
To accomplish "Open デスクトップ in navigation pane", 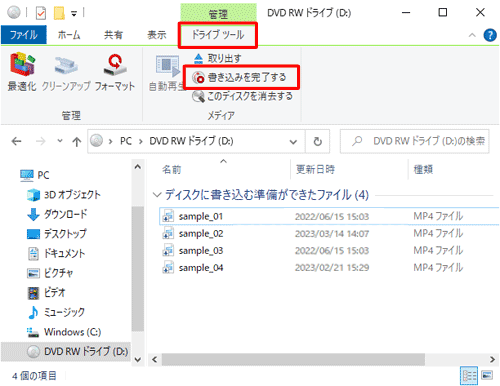I will pos(56,234).
